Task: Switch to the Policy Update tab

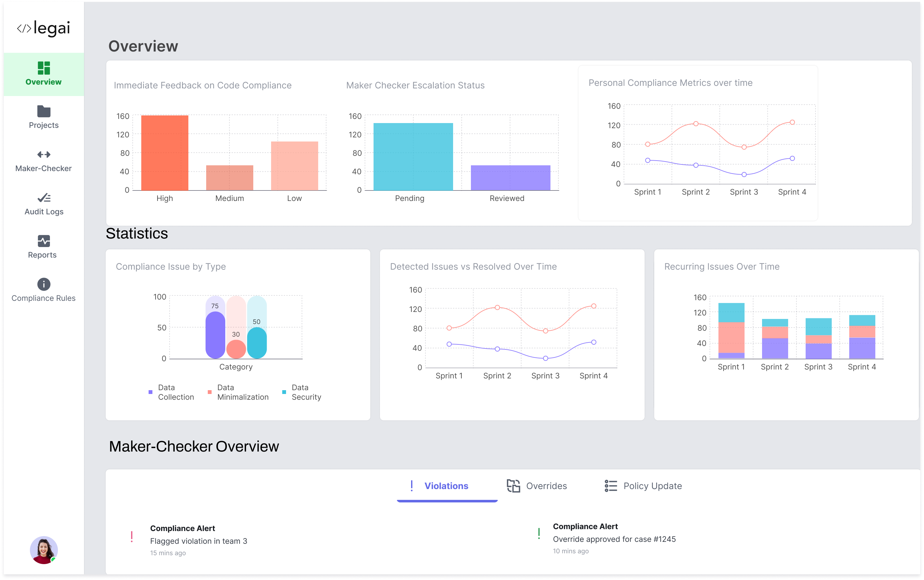Action: (643, 486)
